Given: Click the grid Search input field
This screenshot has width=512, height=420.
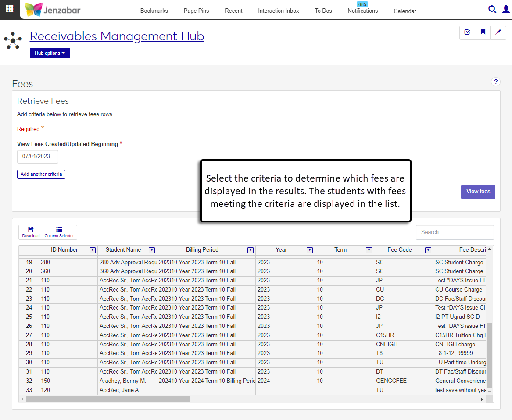Looking at the screenshot, I should coord(455,232).
